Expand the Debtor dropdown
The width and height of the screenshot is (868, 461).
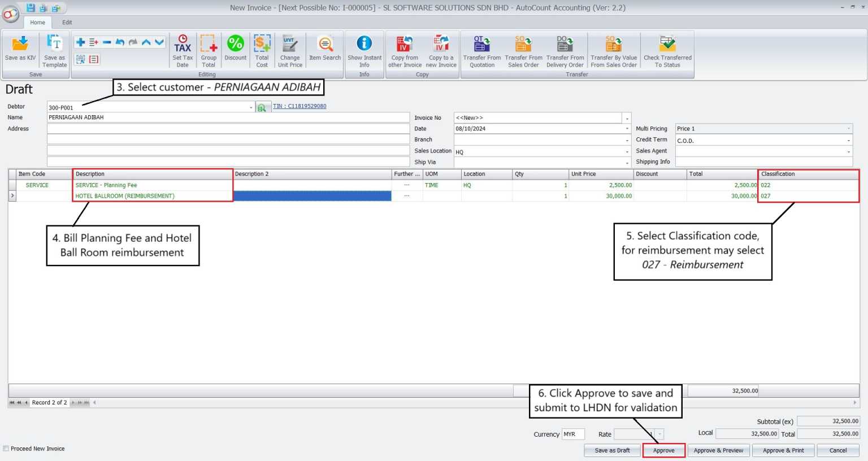pyautogui.click(x=251, y=107)
